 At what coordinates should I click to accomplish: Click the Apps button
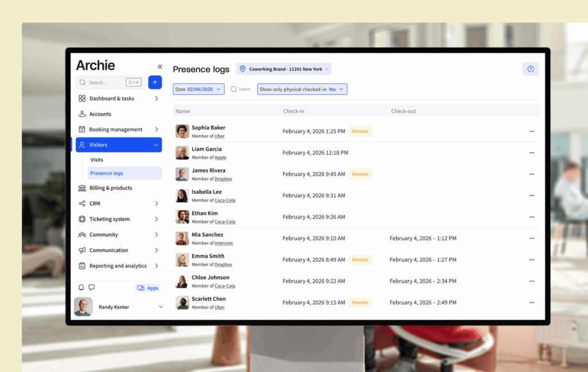(x=148, y=288)
